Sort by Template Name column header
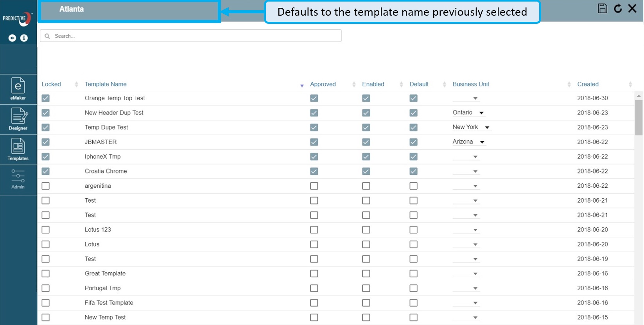Screen dimensions: 644x325 [x=106, y=84]
